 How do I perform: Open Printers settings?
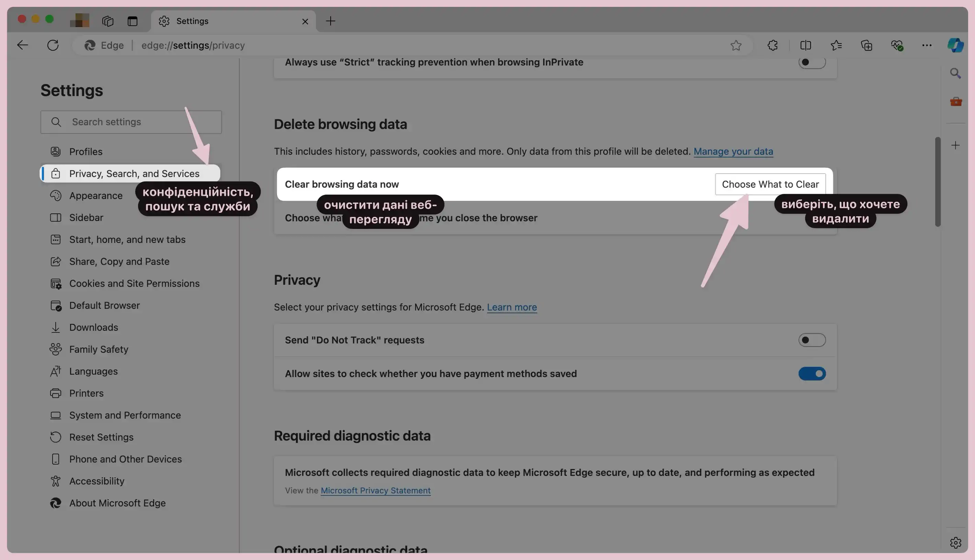(x=131, y=393)
